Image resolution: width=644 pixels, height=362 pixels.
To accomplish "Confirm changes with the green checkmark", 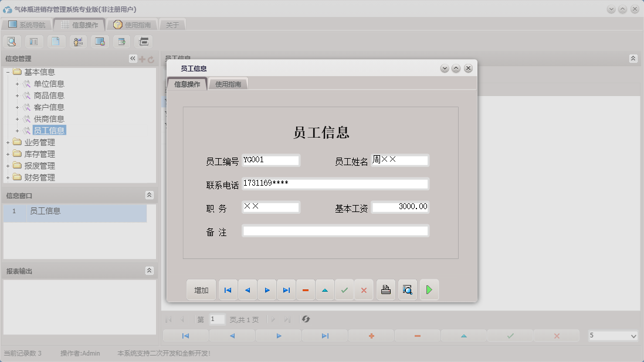I will (344, 289).
